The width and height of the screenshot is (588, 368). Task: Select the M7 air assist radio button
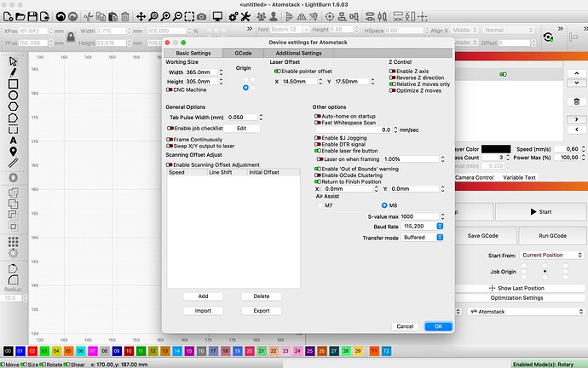tap(320, 205)
